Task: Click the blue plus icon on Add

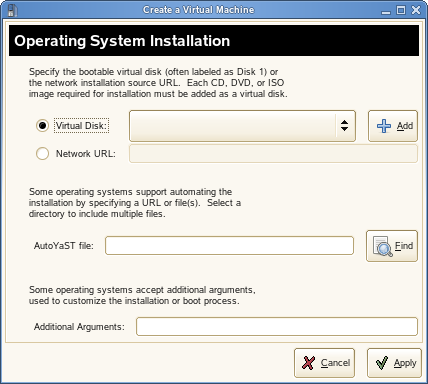Action: [x=384, y=126]
